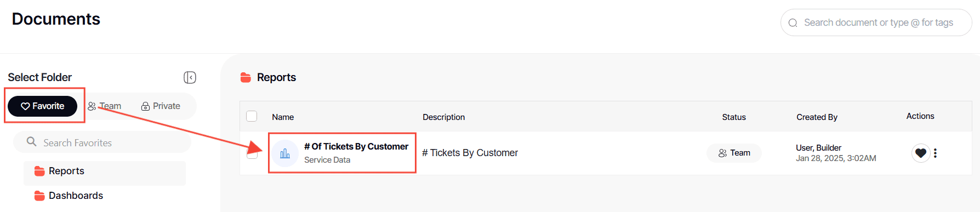Select the Dashboards folder in tree
The image size is (980, 212).
[x=105, y=196]
